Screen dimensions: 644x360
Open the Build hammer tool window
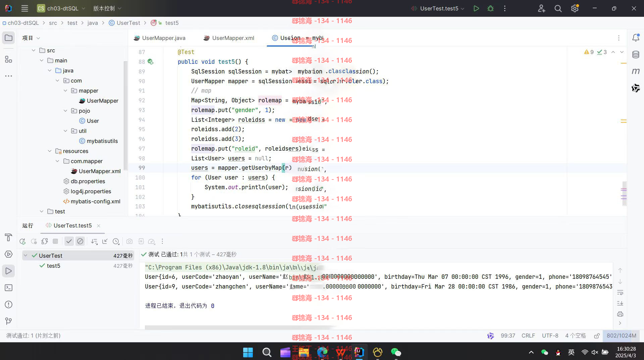click(9, 238)
